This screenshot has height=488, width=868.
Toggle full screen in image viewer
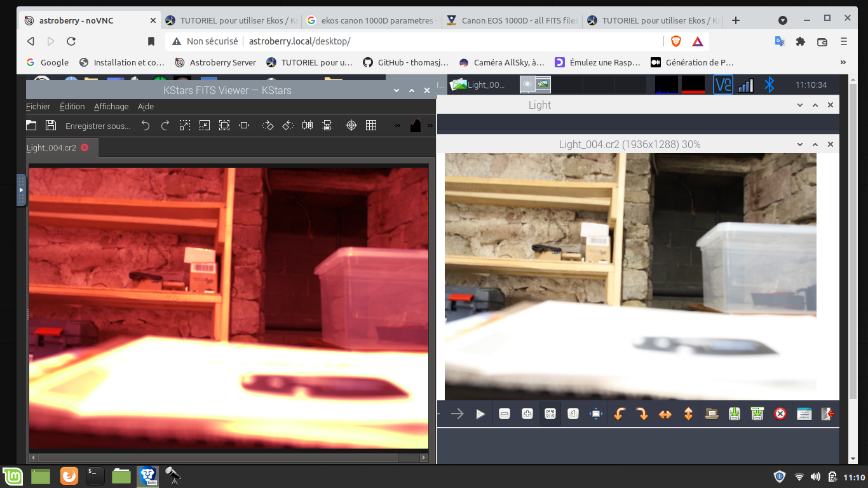tap(596, 414)
